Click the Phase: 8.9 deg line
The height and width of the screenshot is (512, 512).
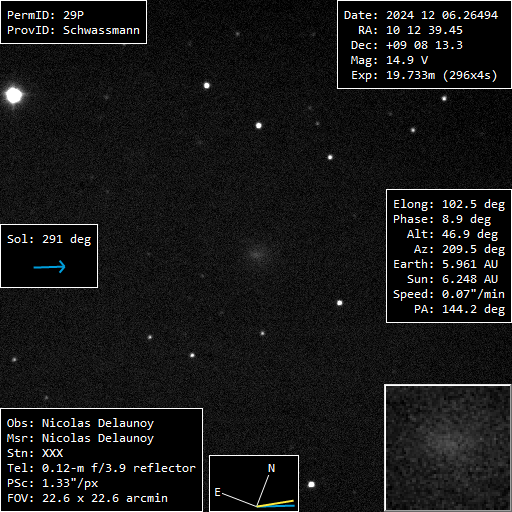click(442, 219)
